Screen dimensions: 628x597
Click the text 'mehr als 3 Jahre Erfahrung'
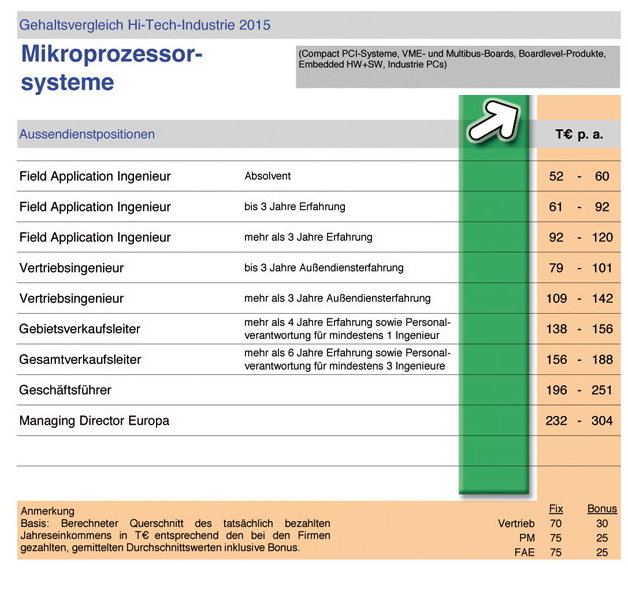point(308,237)
